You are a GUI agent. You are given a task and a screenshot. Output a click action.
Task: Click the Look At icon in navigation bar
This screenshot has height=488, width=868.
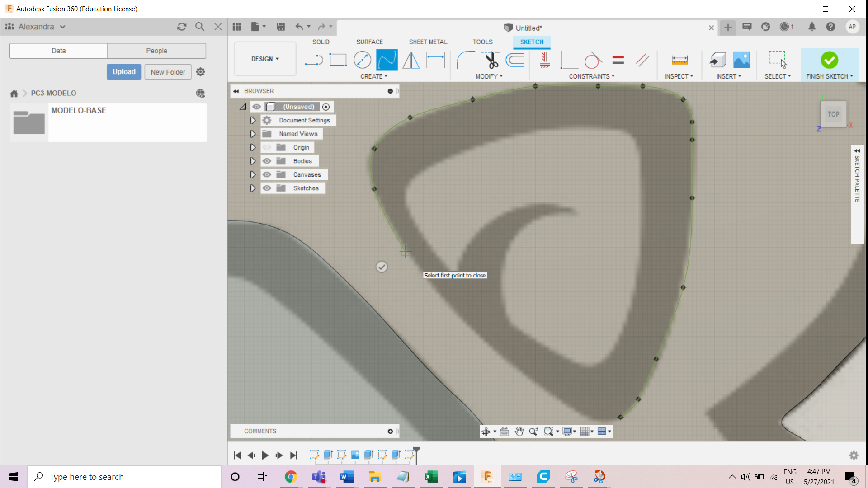505,432
